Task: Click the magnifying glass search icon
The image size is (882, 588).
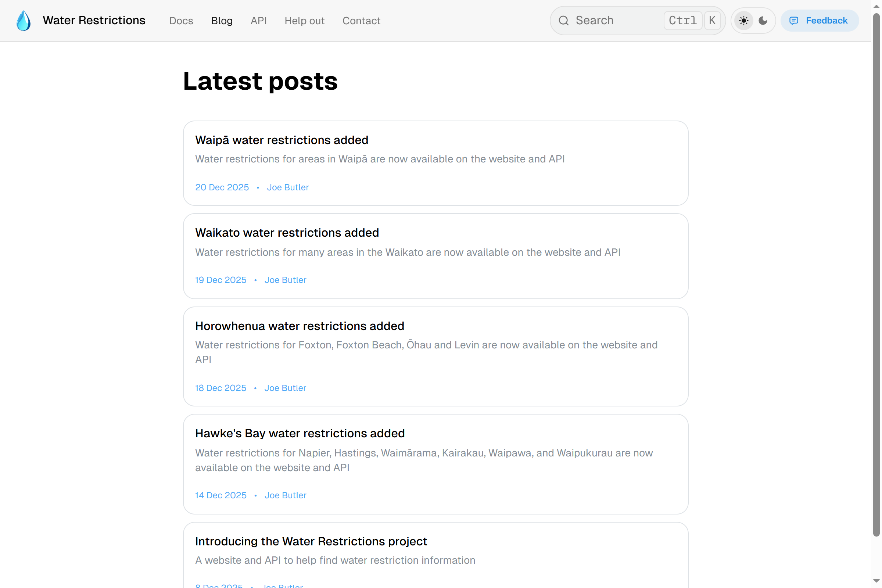Action: click(564, 21)
